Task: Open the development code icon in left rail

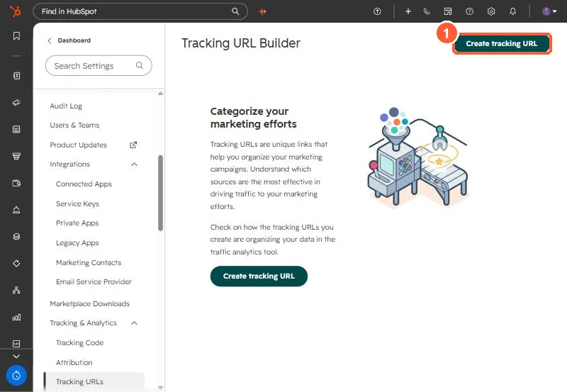Action: click(x=16, y=344)
